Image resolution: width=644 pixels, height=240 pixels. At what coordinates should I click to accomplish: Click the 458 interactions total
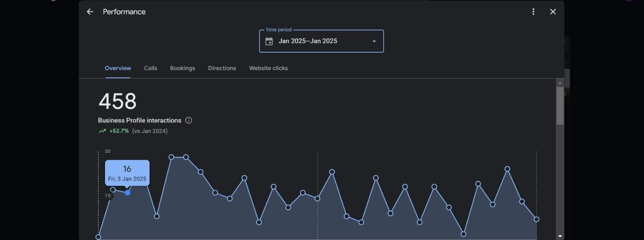(x=117, y=101)
